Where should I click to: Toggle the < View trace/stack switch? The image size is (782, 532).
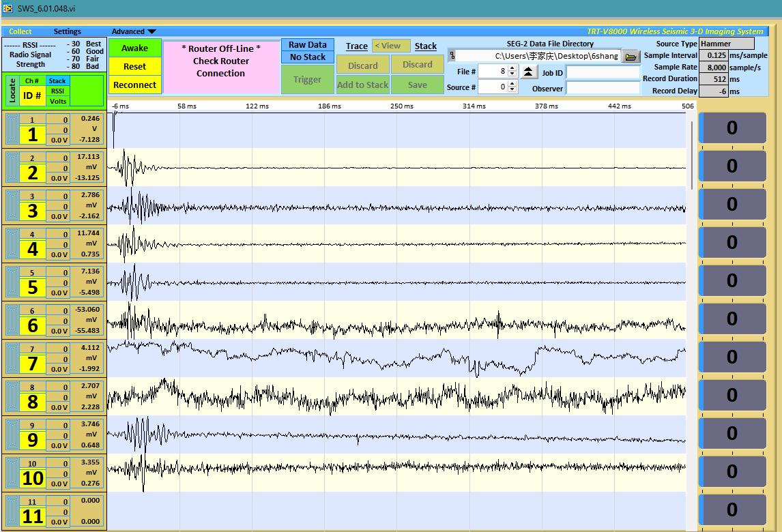391,46
